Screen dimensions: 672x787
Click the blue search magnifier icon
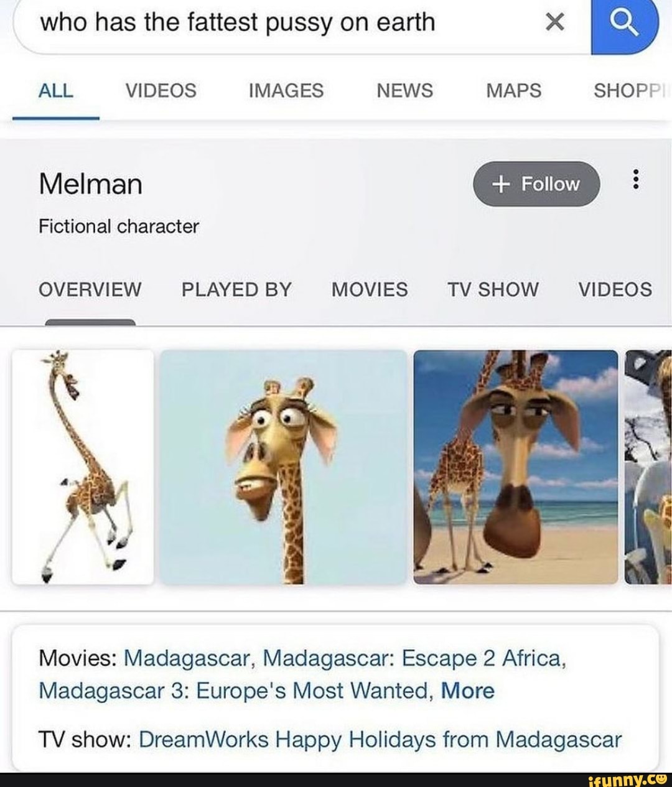click(624, 25)
